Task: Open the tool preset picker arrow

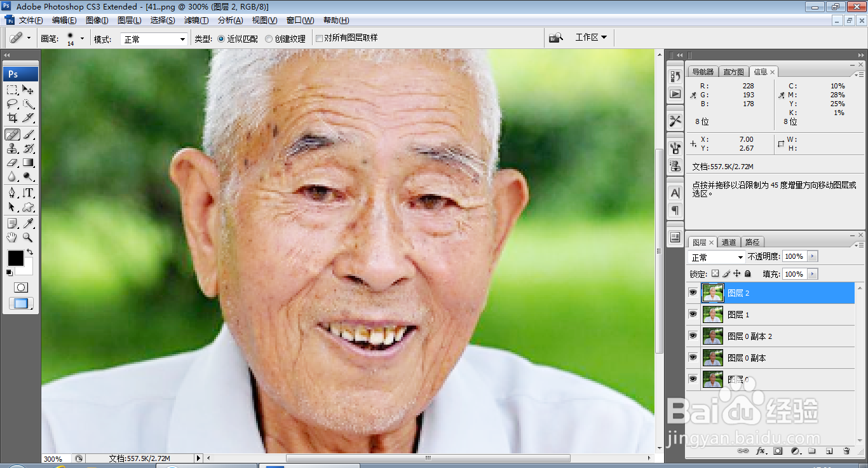Action: click(x=29, y=38)
